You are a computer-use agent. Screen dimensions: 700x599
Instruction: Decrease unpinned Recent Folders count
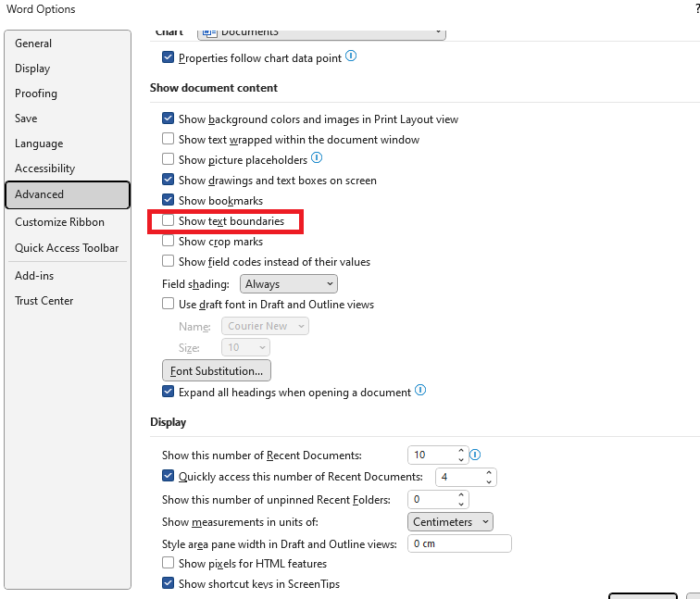461,504
